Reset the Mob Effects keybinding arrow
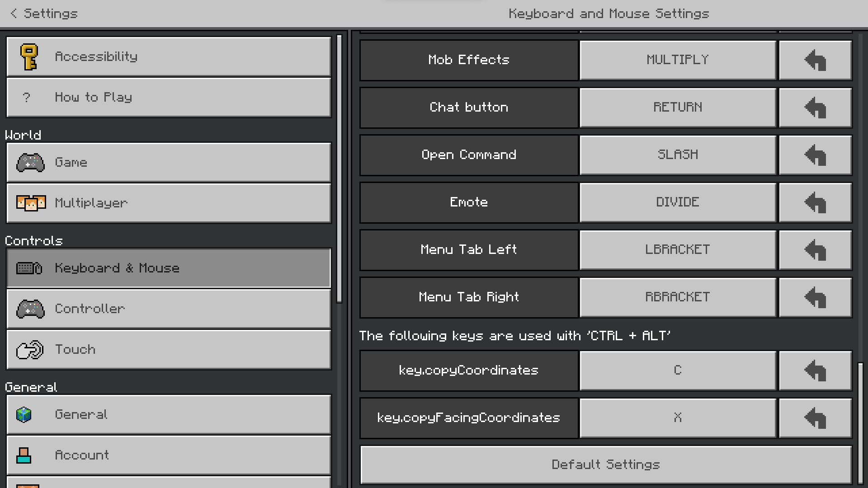 pos(815,60)
